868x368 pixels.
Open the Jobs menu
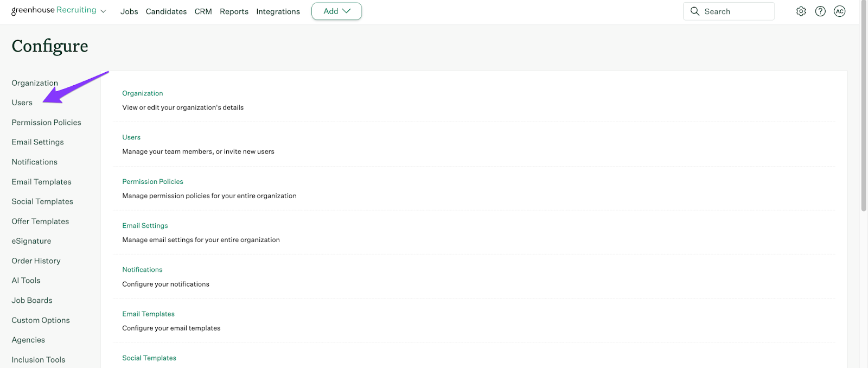pyautogui.click(x=129, y=11)
